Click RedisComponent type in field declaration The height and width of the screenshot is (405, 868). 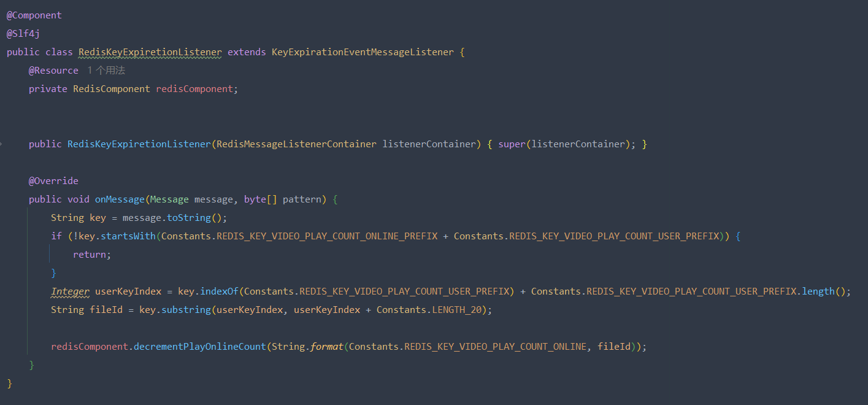coord(112,89)
